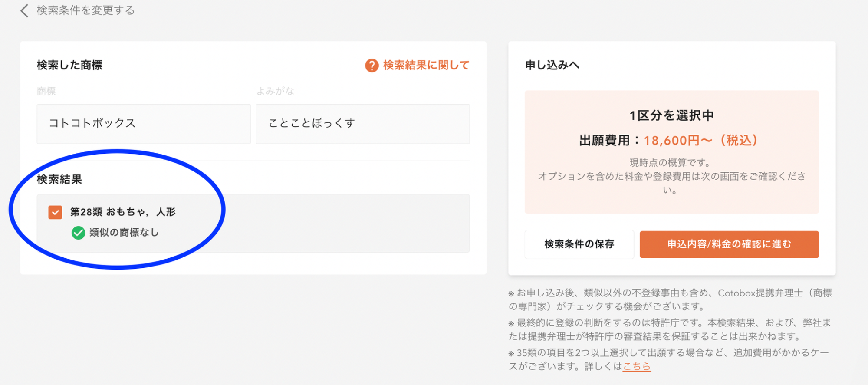Click the orange question mark icon
The width and height of the screenshot is (868, 385).
pyautogui.click(x=372, y=66)
